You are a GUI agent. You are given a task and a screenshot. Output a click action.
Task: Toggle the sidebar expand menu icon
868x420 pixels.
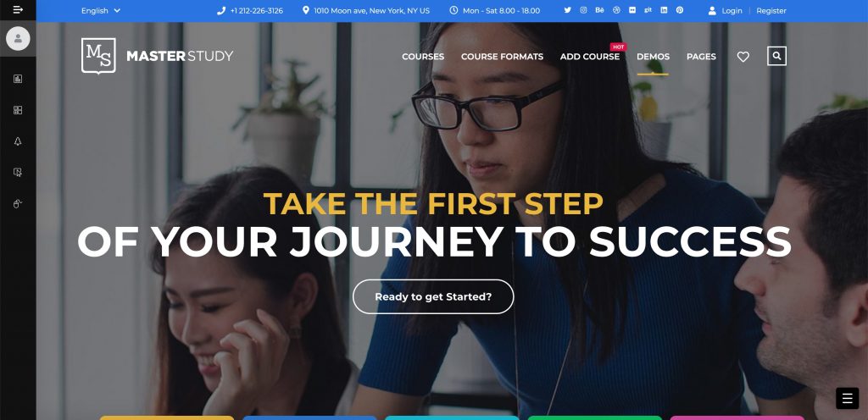point(18,10)
